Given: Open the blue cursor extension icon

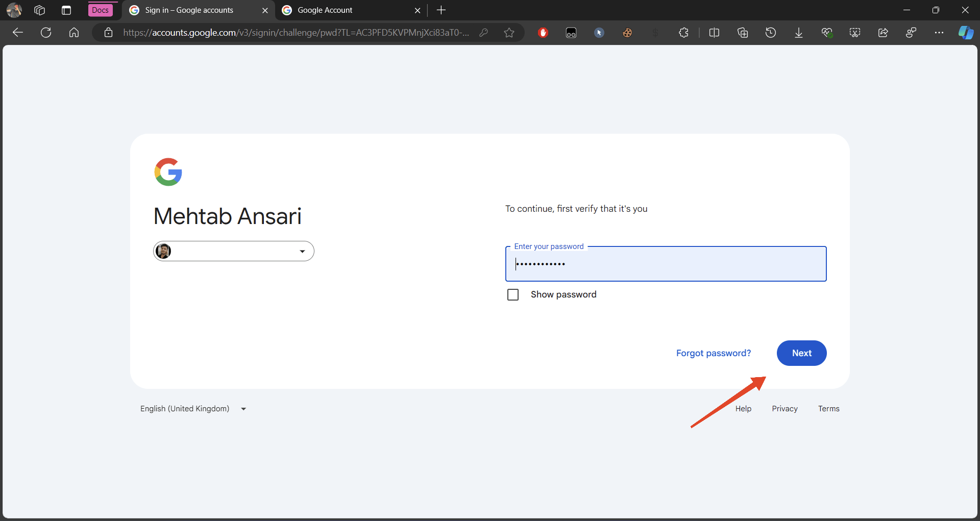Looking at the screenshot, I should 599,33.
